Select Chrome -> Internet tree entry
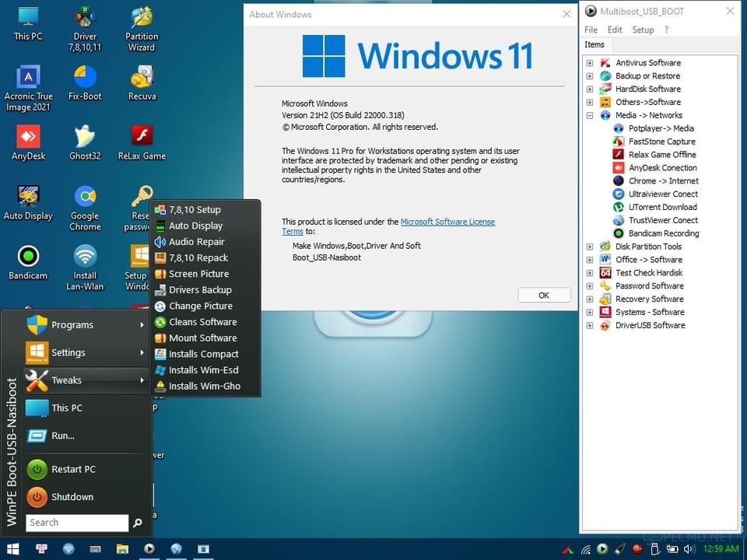 (x=663, y=181)
